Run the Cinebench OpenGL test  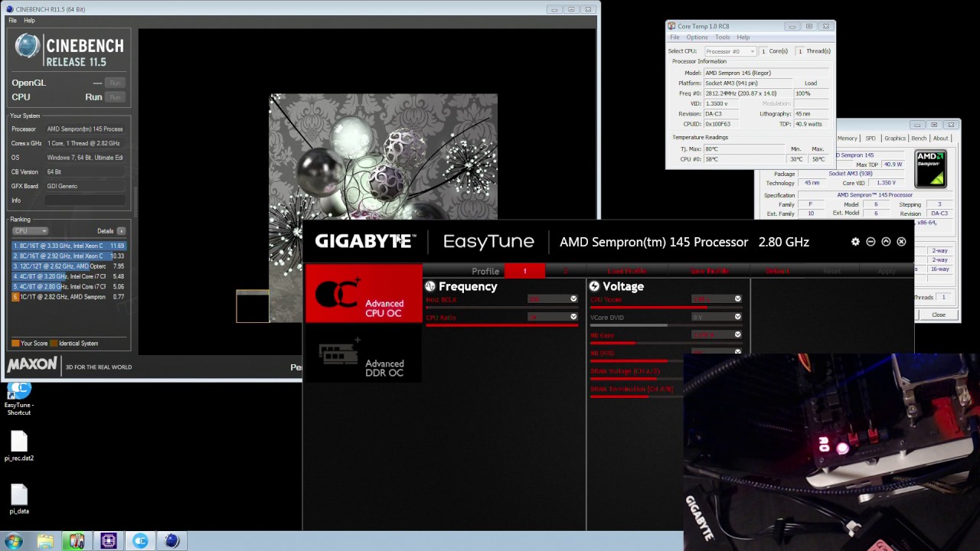pyautogui.click(x=116, y=83)
